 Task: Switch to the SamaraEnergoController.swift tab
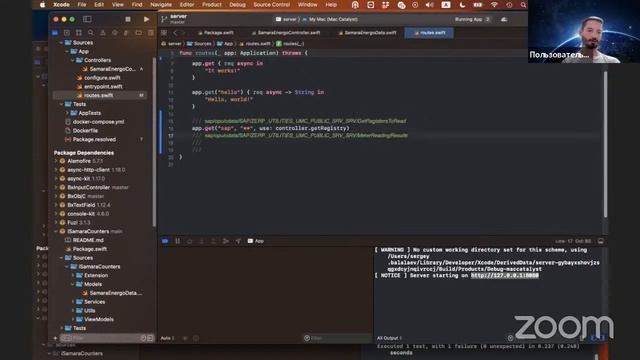click(286, 33)
